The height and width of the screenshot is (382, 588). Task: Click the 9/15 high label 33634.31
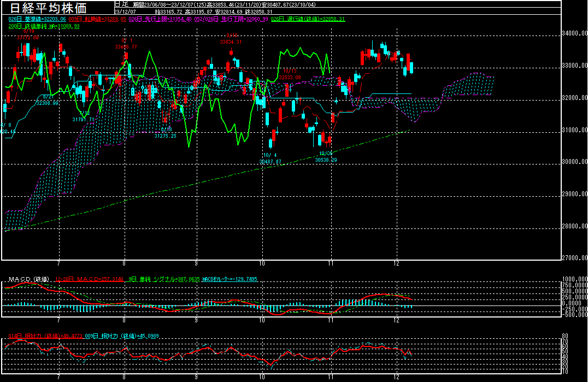tap(231, 42)
